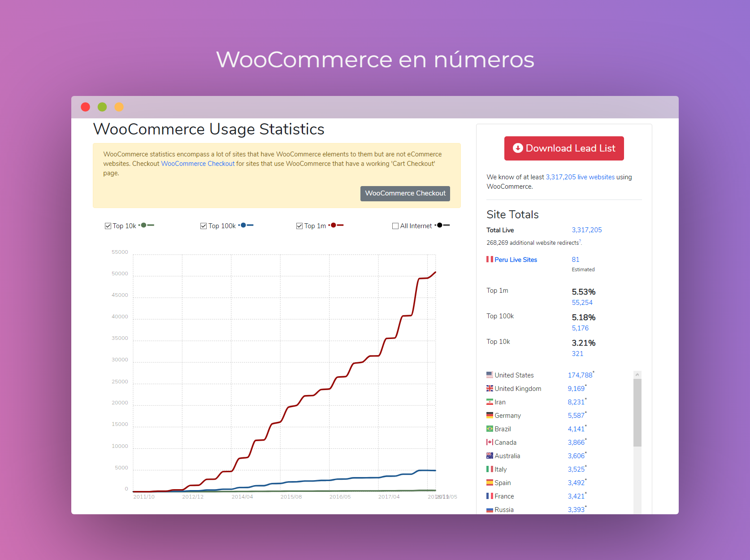
Task: Click the Iran flag icon
Action: 490,402
